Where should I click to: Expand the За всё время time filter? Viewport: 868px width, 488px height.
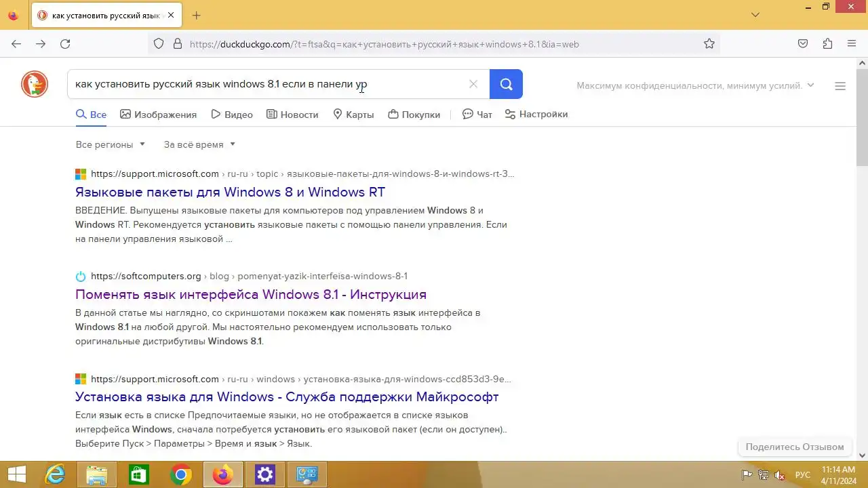tap(199, 144)
